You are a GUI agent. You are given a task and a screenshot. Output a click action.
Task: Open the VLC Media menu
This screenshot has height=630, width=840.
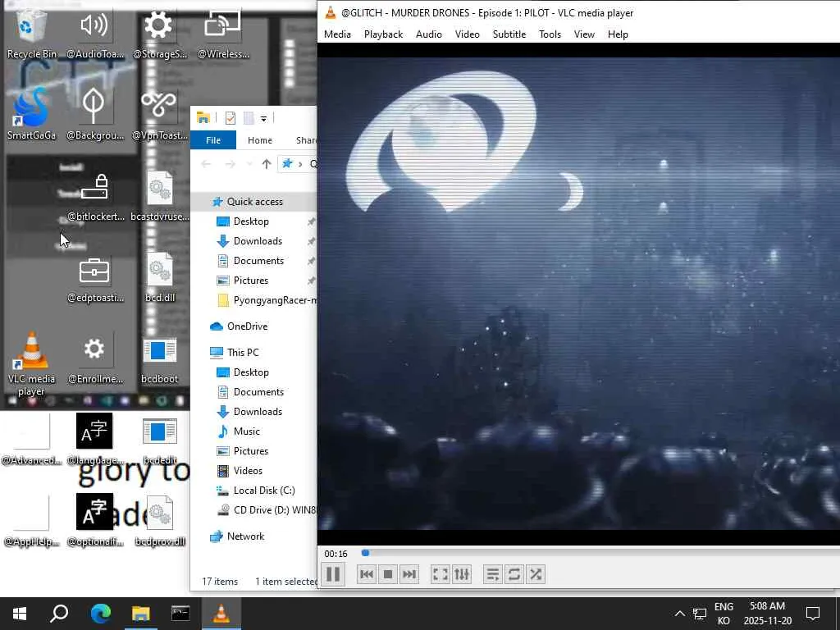pyautogui.click(x=337, y=34)
